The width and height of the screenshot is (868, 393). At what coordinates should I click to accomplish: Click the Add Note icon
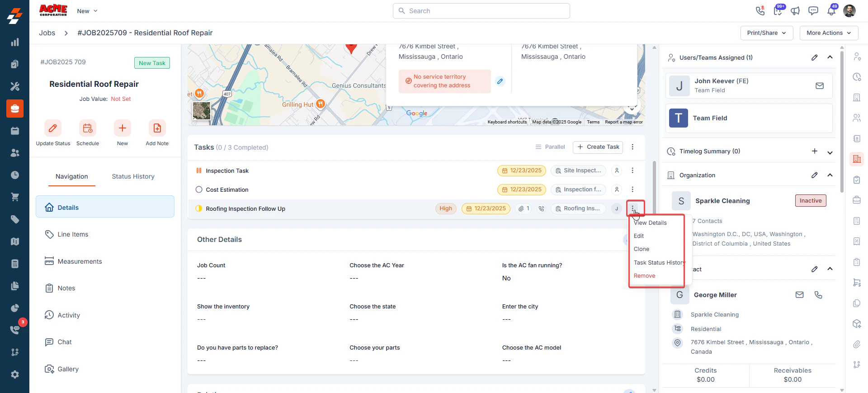[x=157, y=128]
